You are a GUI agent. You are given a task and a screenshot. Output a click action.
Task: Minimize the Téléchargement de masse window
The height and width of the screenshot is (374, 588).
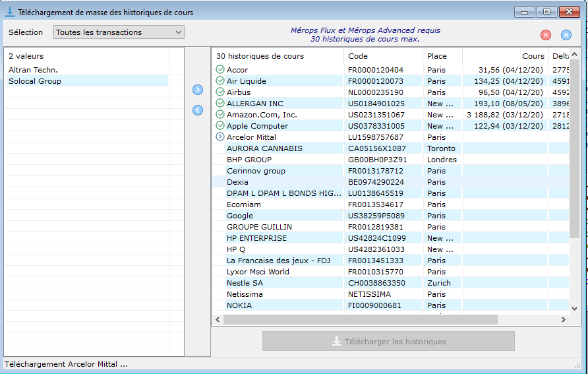[524, 12]
